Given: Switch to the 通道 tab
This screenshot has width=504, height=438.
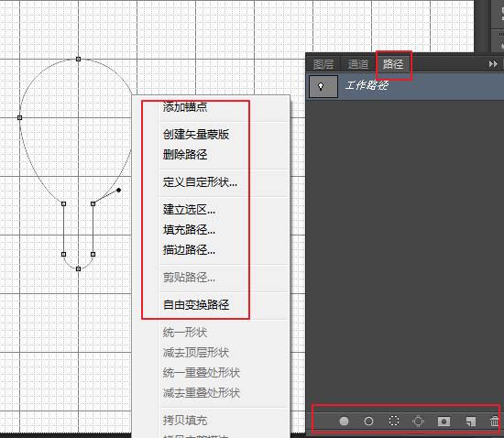Looking at the screenshot, I should click(358, 64).
